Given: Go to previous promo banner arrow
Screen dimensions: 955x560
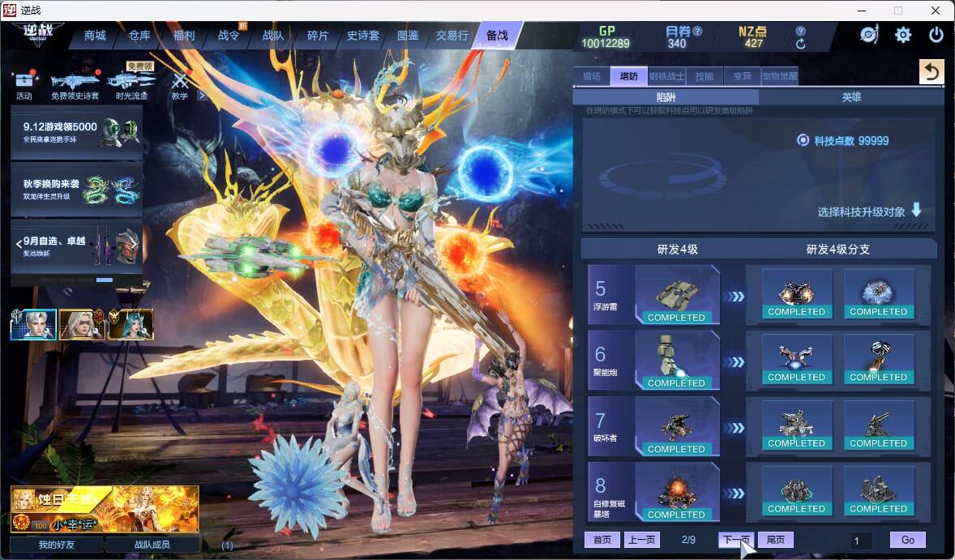Looking at the screenshot, I should [19, 243].
